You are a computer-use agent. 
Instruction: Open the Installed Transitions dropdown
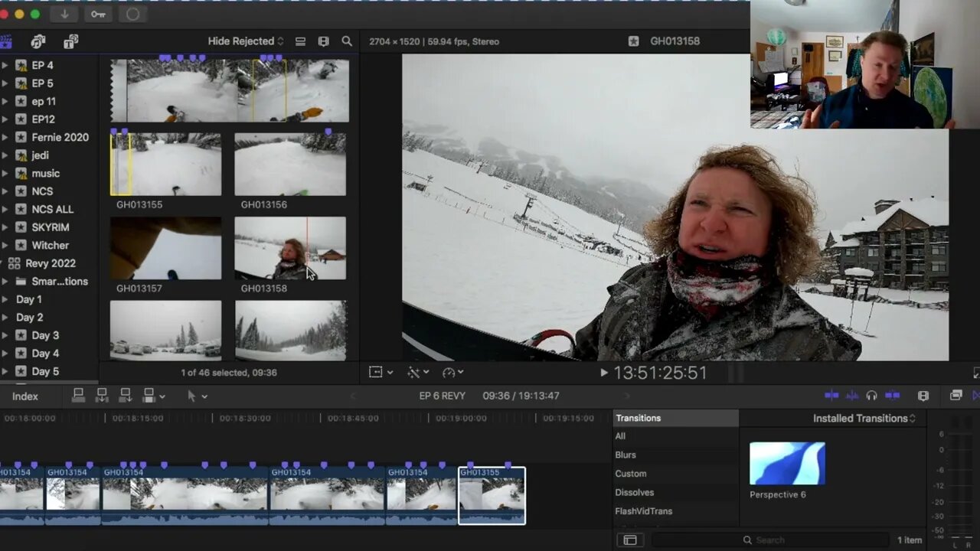(864, 419)
